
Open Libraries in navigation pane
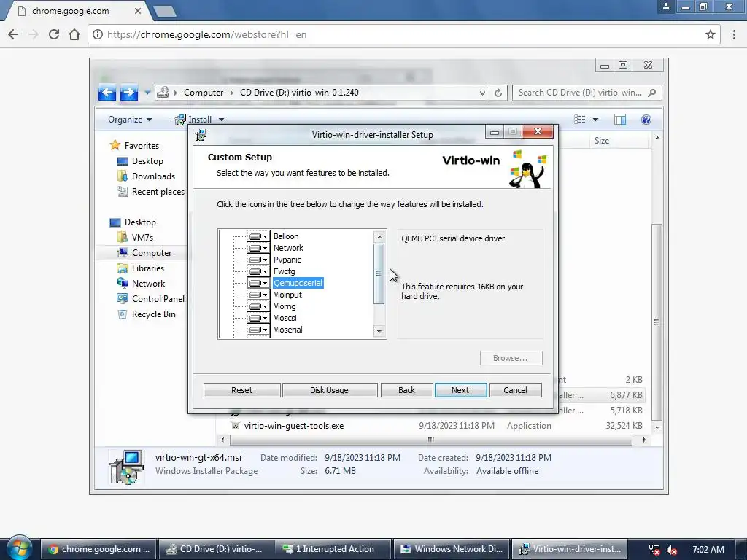tap(141, 268)
